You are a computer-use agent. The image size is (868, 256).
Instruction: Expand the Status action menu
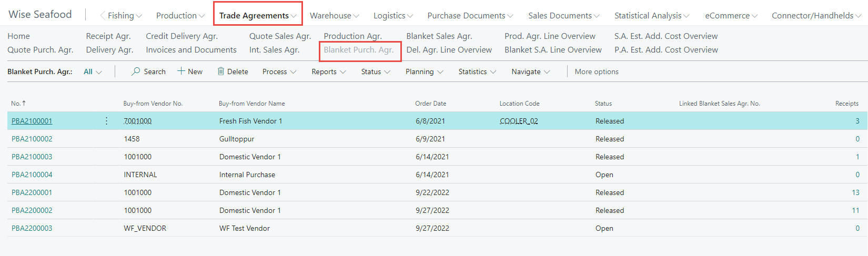[x=376, y=71]
